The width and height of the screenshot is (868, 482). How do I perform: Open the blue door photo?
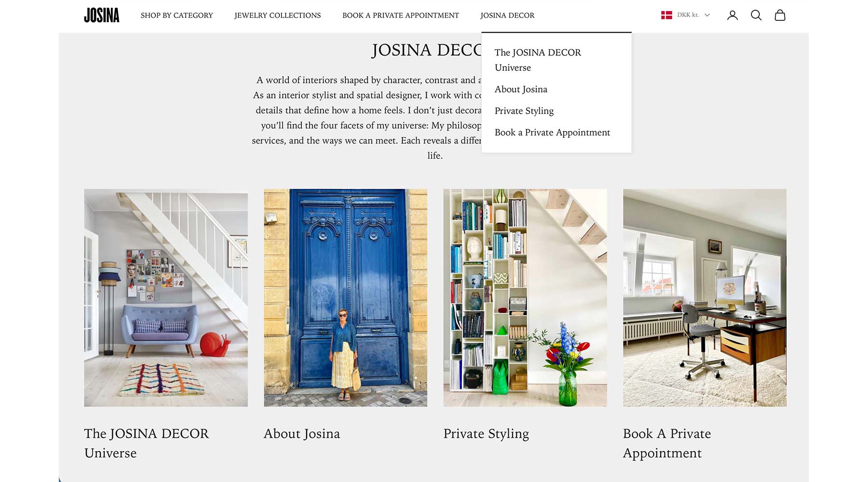pos(345,297)
